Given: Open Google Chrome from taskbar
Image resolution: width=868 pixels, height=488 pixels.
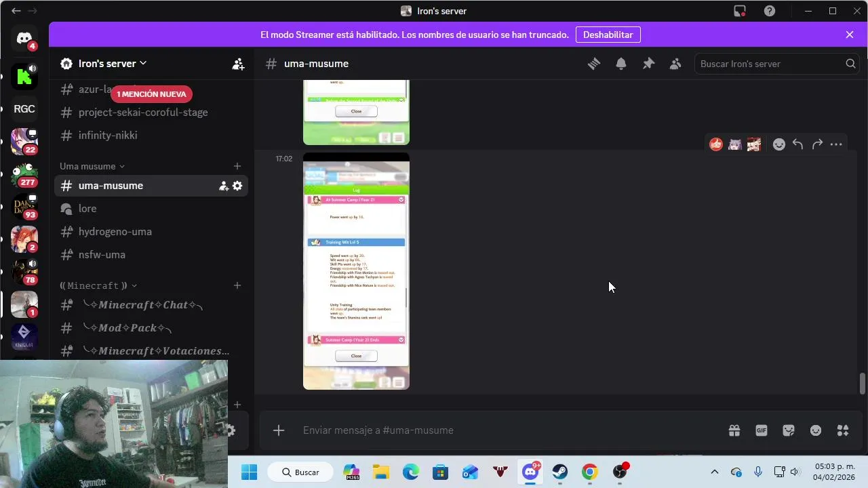Looking at the screenshot, I should (x=590, y=472).
